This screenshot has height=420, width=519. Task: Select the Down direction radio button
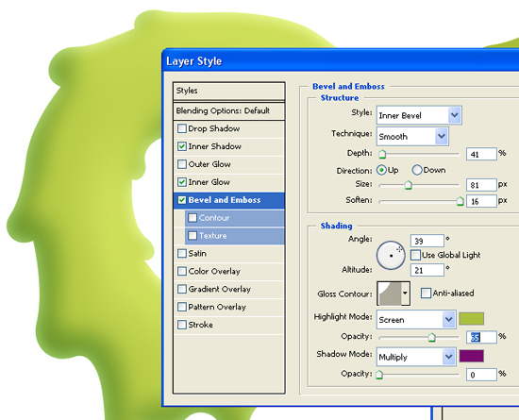417,170
